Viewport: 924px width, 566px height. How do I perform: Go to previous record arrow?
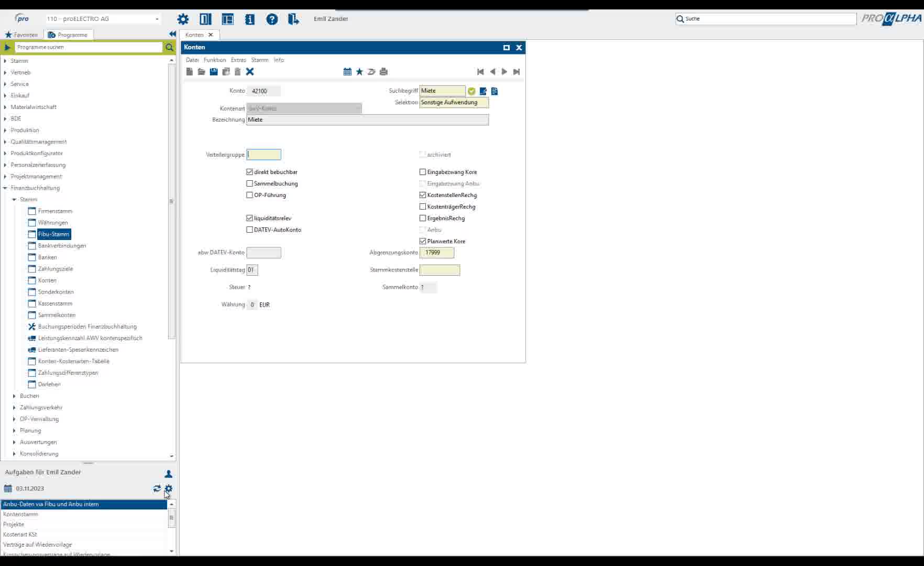pyautogui.click(x=492, y=72)
